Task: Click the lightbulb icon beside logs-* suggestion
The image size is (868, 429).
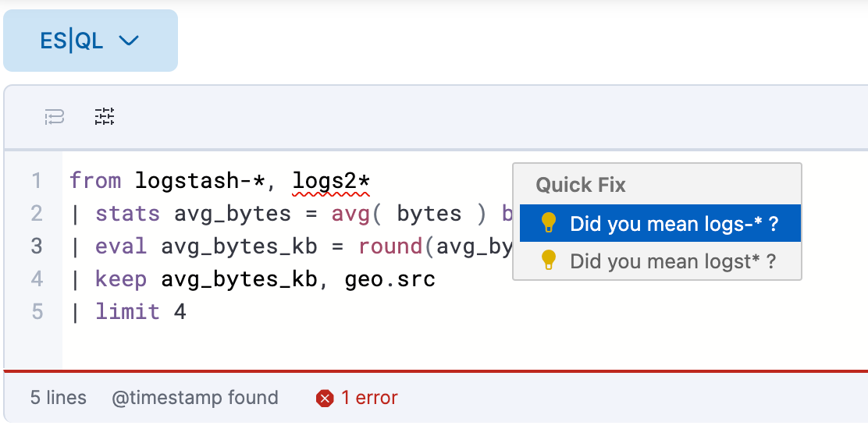Action: pos(549,224)
